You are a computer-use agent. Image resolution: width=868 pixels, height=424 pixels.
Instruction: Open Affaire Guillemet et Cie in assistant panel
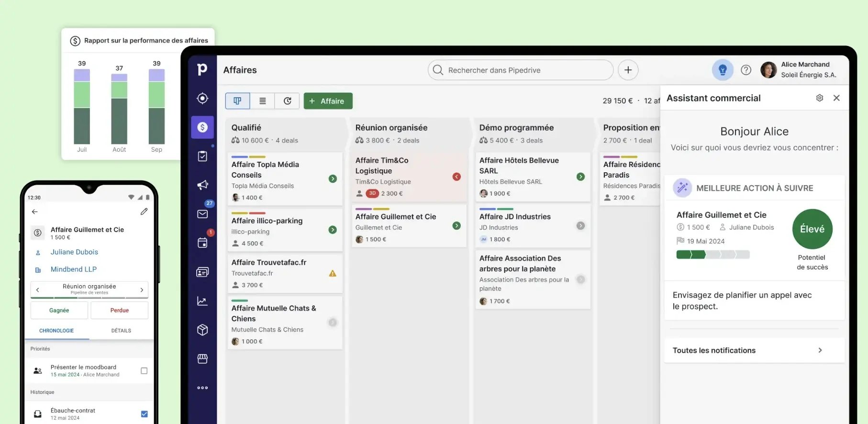[x=721, y=215]
